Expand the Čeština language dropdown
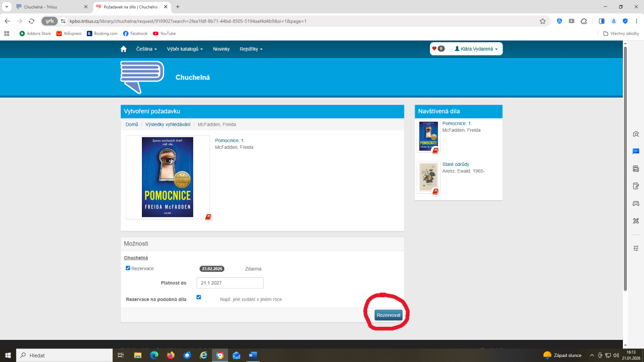 [x=146, y=49]
